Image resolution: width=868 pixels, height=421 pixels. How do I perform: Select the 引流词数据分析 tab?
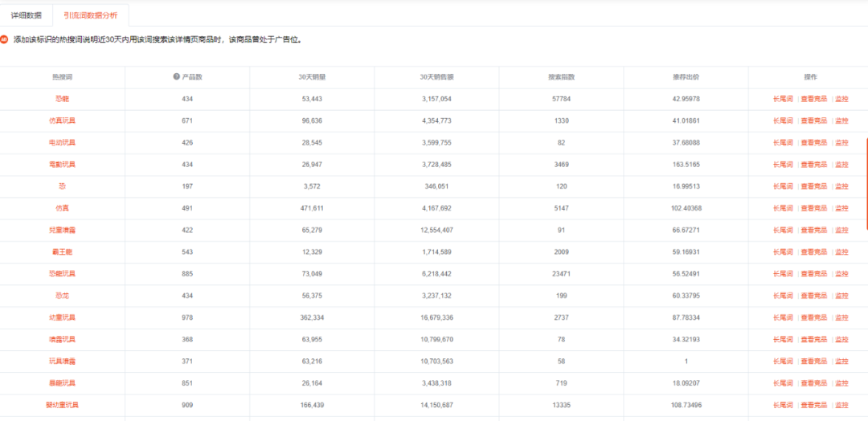[90, 15]
